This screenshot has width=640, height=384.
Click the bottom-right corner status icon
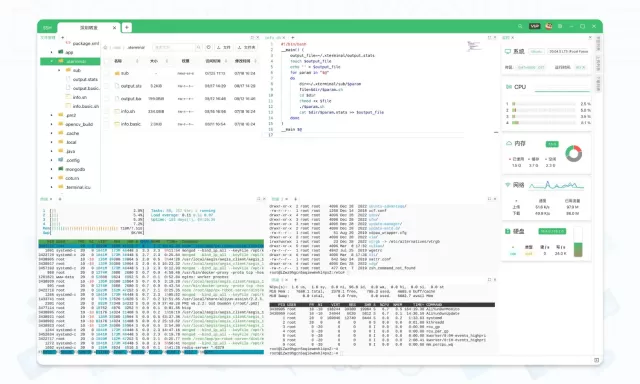[x=596, y=360]
